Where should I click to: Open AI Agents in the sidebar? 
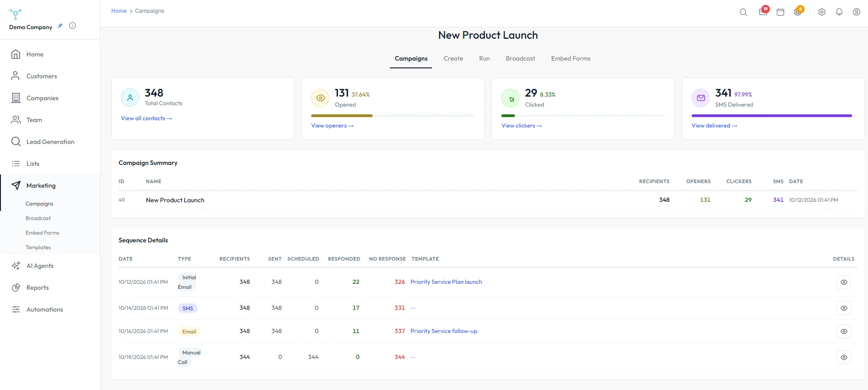click(50, 266)
